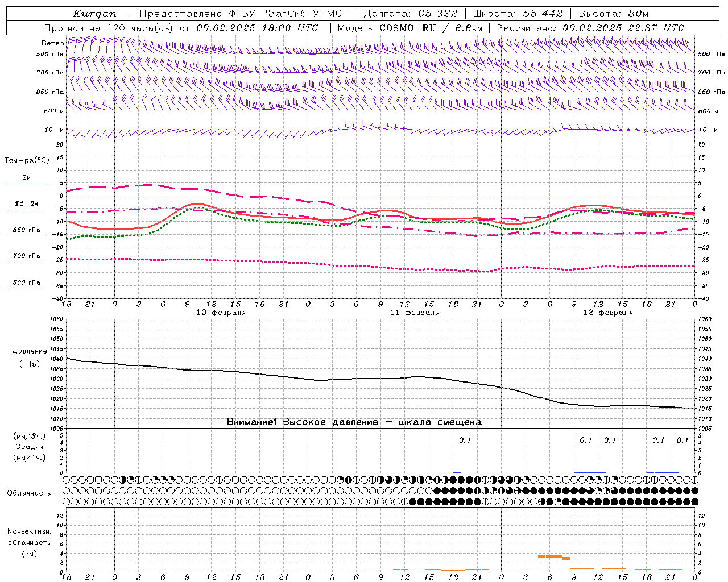Click the '(мм/1ч.)' precipitation unit label
The height and width of the screenshot is (582, 728).
click(30, 457)
